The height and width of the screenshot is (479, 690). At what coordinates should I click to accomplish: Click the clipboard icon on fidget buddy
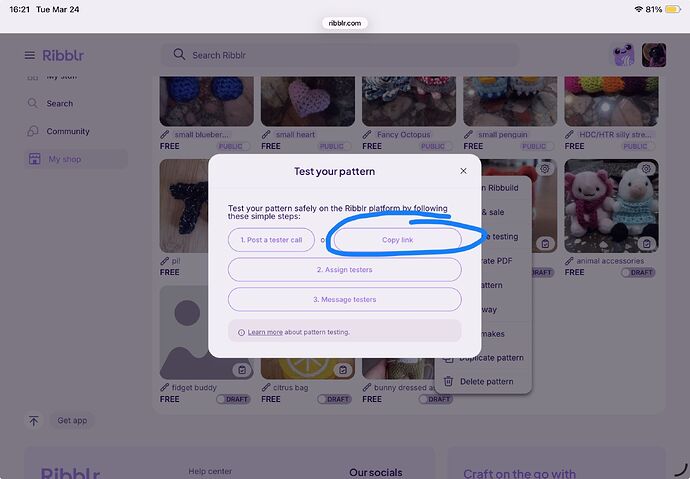pyautogui.click(x=241, y=370)
